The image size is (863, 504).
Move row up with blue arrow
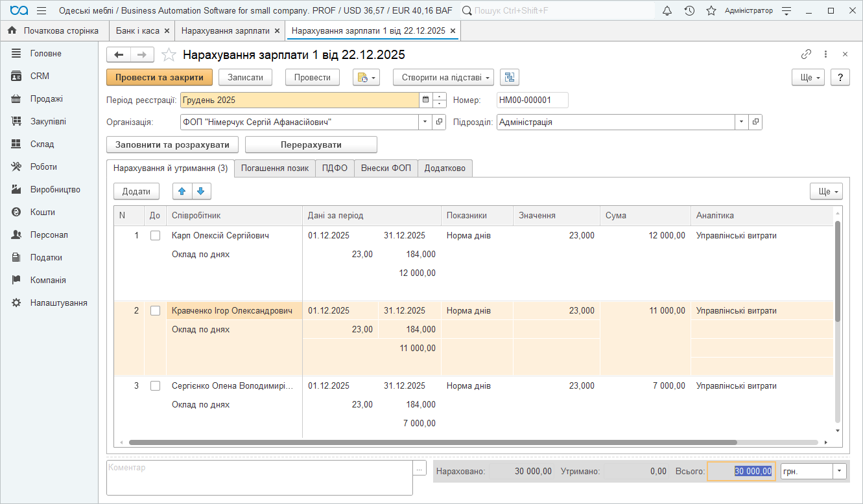tap(182, 191)
